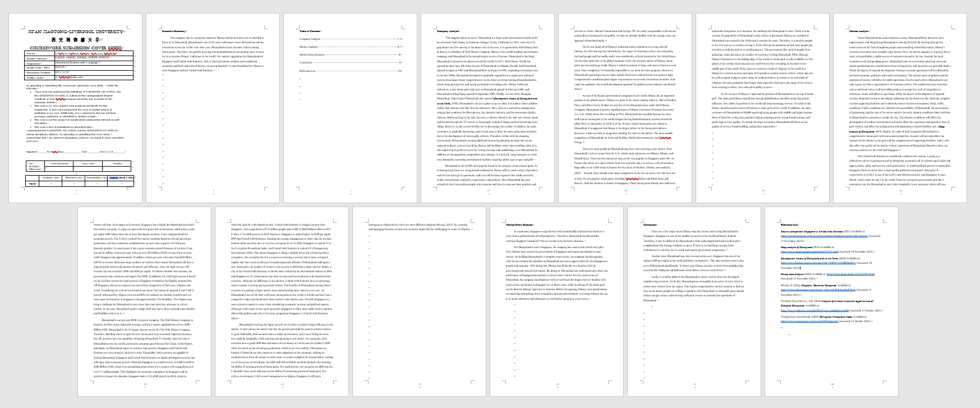980x408 pixels.
Task: Select the page starting 'and social inequalities'
Action: (x=762, y=108)
